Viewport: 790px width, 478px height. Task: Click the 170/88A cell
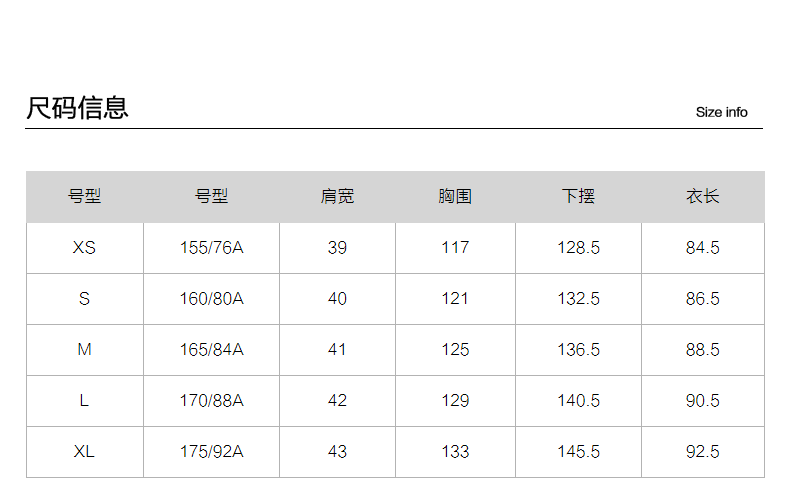(x=211, y=401)
